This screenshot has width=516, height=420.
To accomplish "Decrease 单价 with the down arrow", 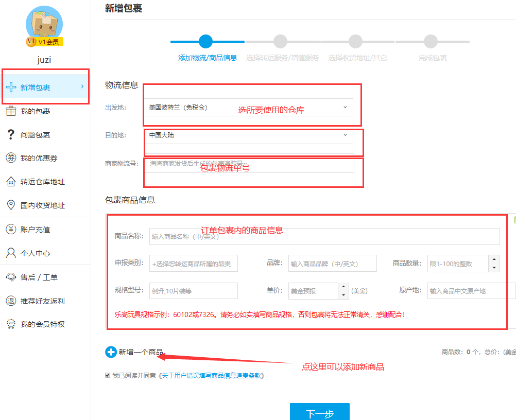I will click(343, 295).
